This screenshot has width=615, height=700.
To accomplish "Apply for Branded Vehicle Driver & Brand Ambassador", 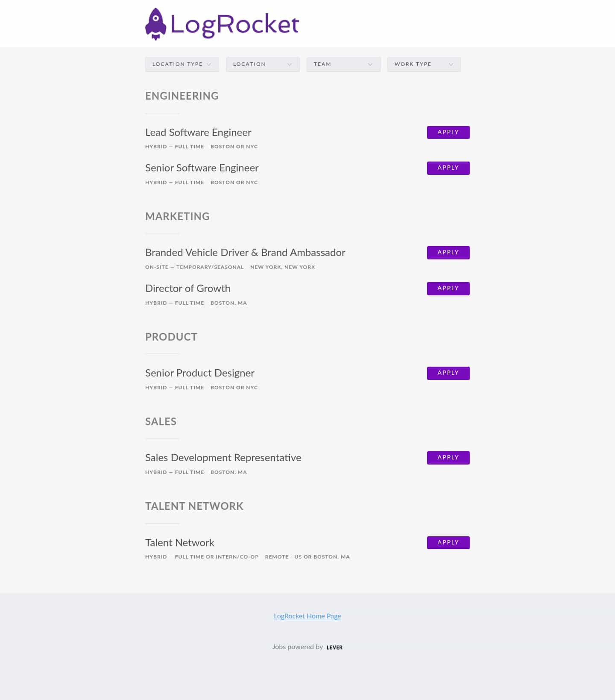I will click(x=448, y=253).
